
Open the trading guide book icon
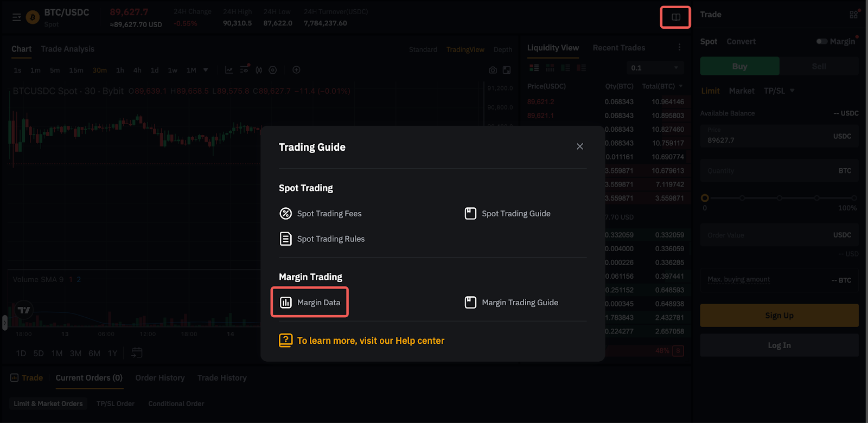tap(675, 17)
